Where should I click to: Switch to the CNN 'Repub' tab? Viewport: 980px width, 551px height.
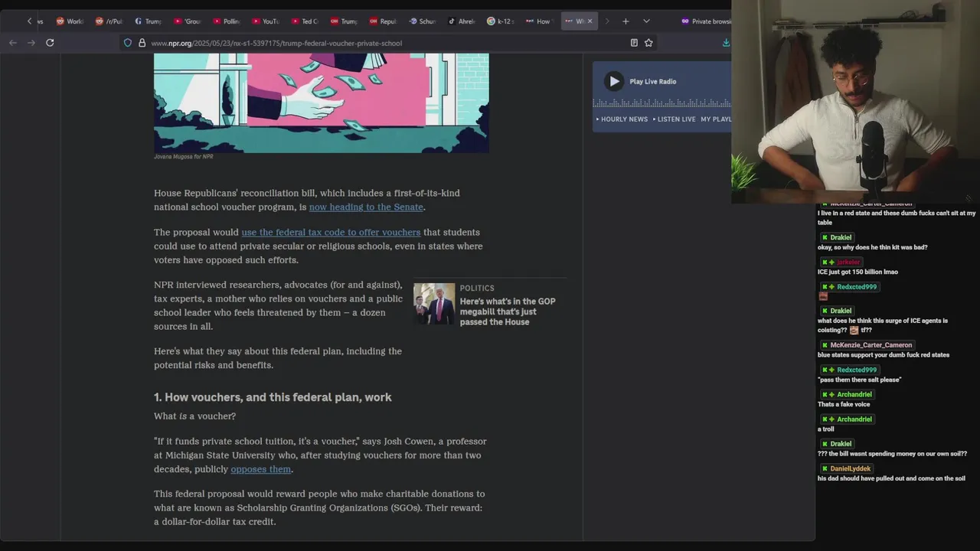click(x=384, y=21)
